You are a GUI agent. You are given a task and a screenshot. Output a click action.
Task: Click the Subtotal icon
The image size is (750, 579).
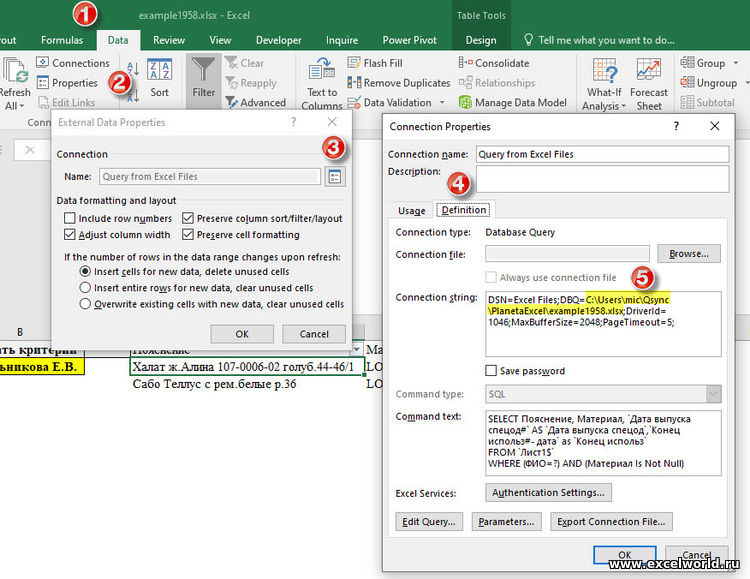[687, 102]
